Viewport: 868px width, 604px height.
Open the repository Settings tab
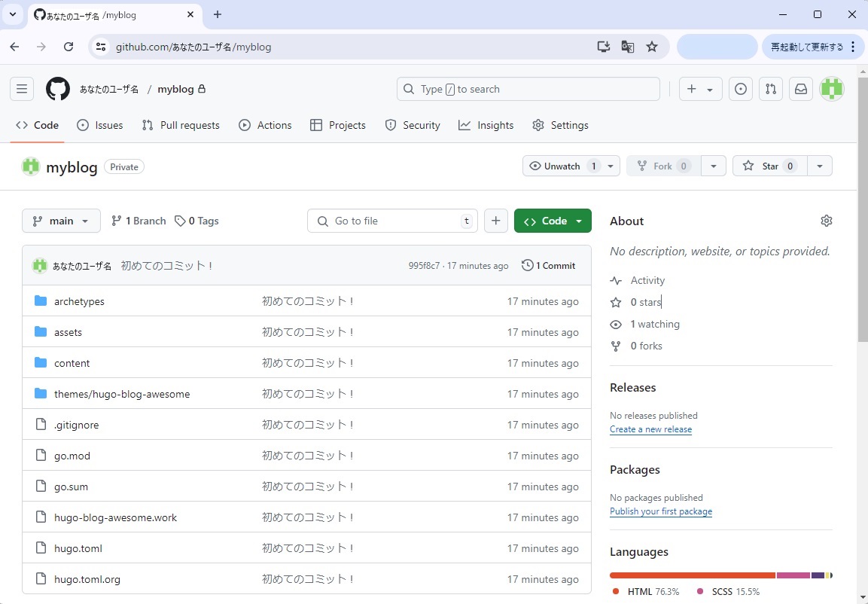click(x=560, y=125)
